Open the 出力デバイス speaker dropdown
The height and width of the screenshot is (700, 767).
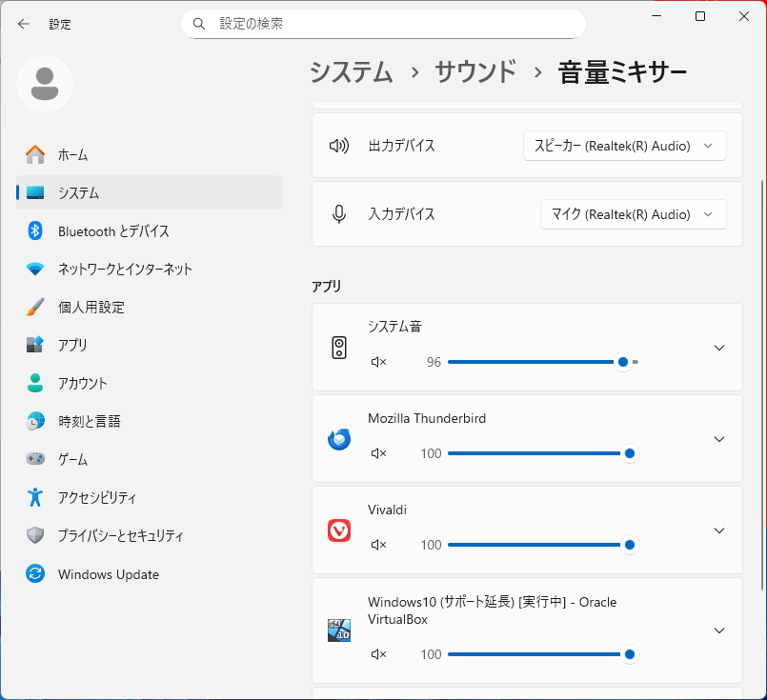(x=625, y=146)
